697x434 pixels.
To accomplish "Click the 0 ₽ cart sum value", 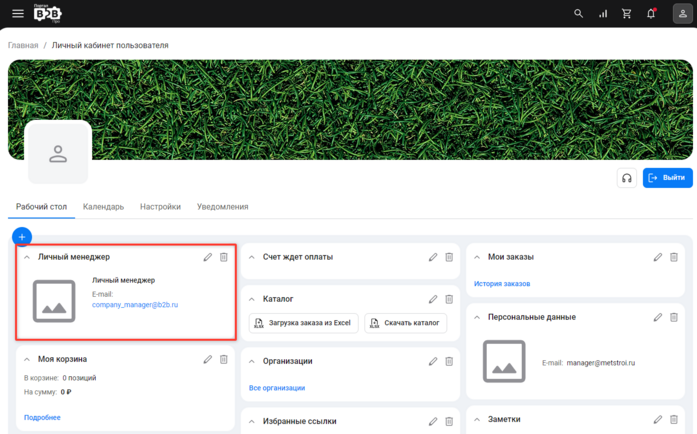I will tap(66, 392).
